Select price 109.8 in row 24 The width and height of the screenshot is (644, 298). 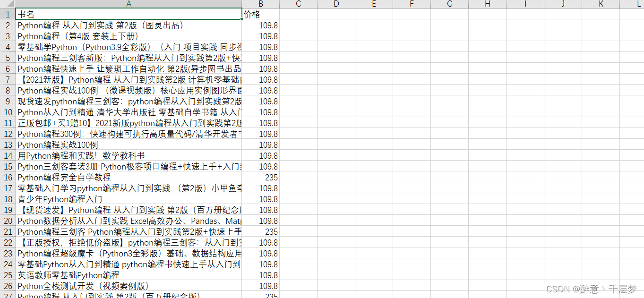[x=260, y=264]
